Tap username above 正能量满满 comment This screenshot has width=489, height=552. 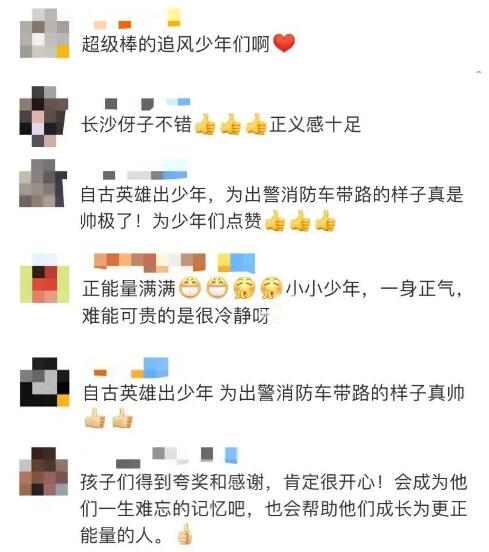pos(174,263)
